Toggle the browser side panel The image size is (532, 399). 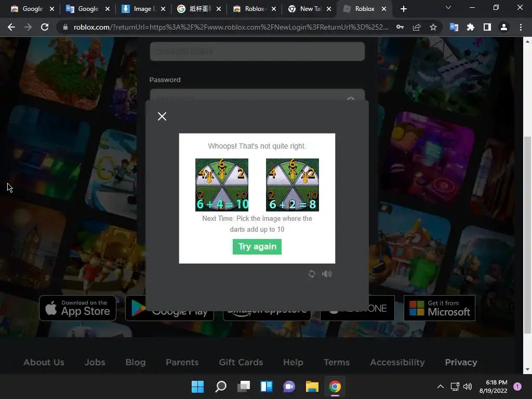(x=487, y=27)
